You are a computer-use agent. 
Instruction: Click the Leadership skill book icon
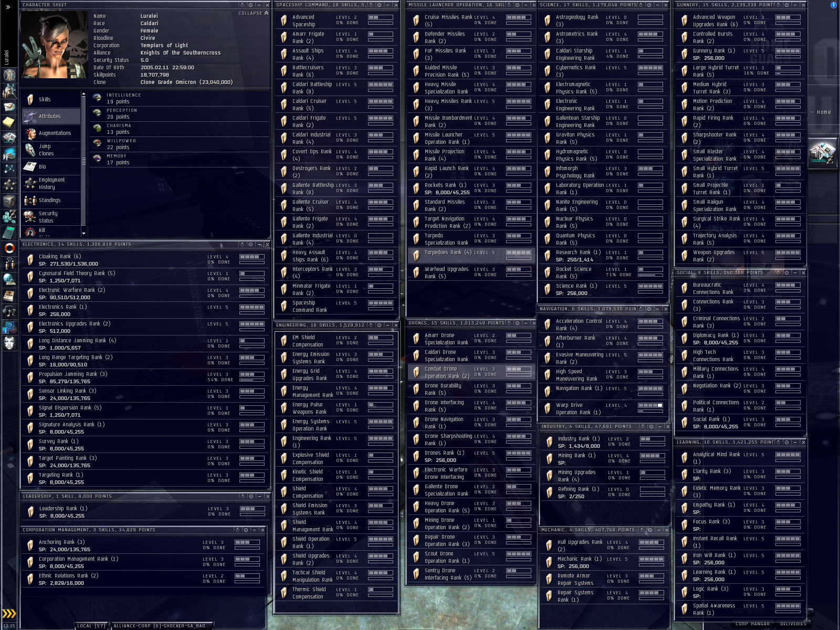tap(30, 512)
